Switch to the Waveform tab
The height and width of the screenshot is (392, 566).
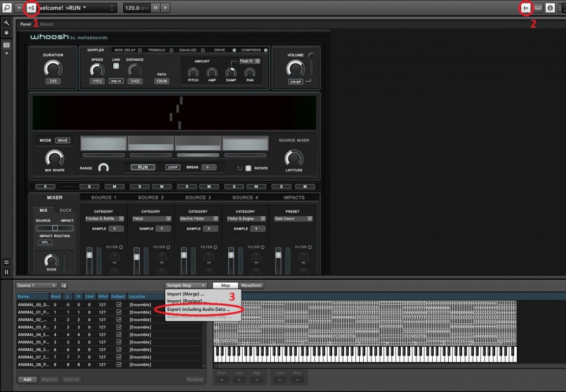[x=251, y=285]
